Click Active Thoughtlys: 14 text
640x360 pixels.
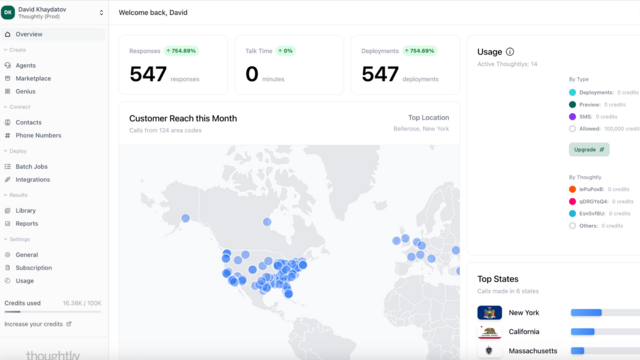point(507,64)
